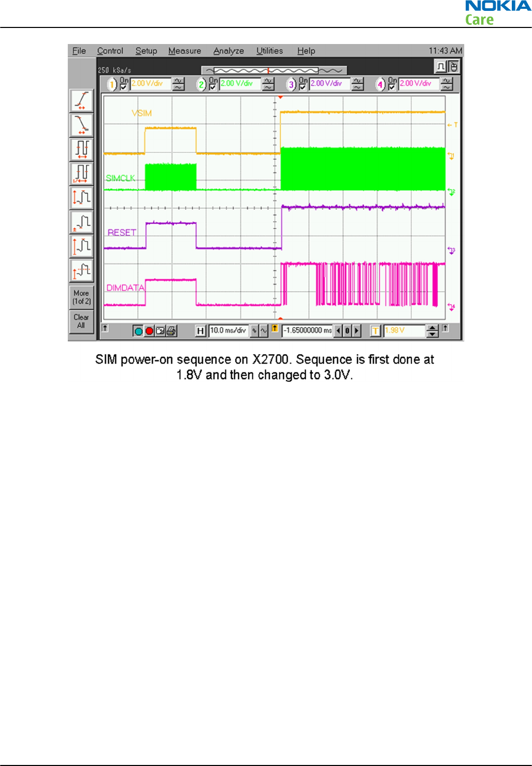Click the Clear All button

(x=81, y=321)
